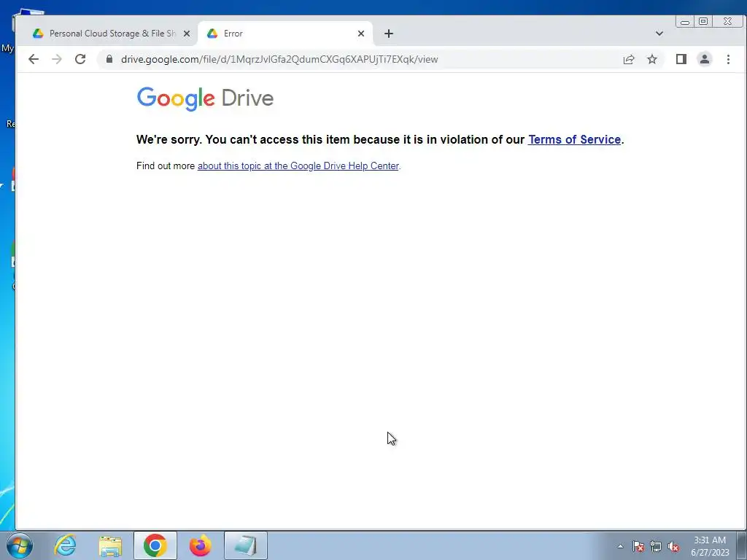Expand the tab search chevron
The image size is (747, 560).
tap(659, 34)
